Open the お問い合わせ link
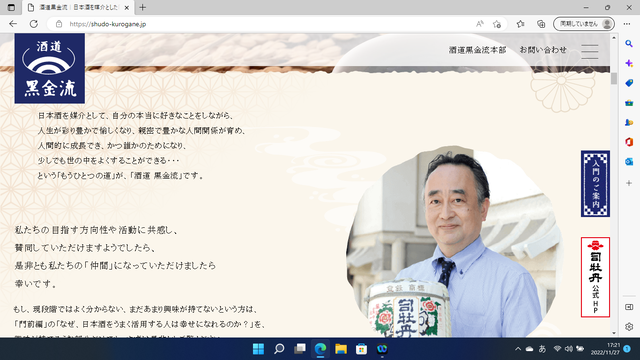The width and height of the screenshot is (640, 360). pos(543,50)
